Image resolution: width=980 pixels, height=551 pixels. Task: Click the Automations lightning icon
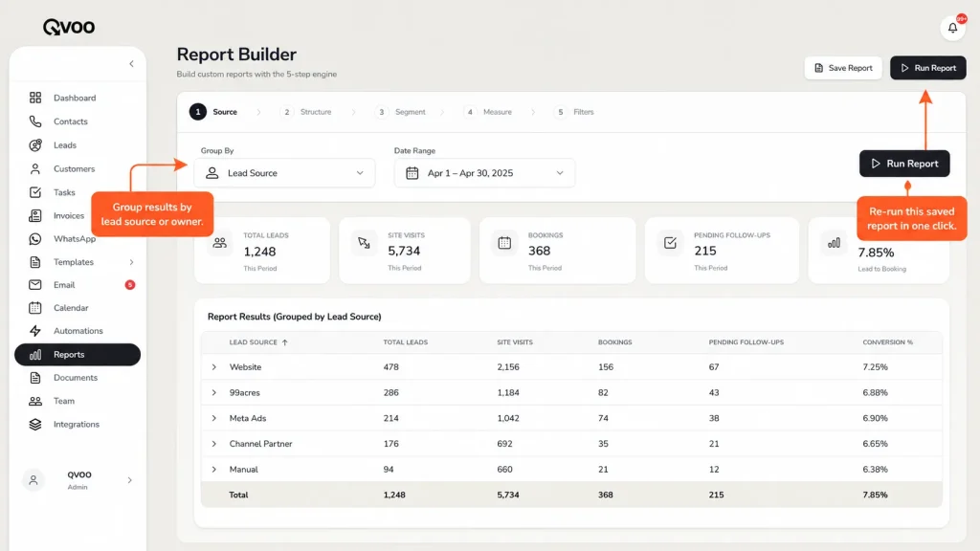point(35,331)
